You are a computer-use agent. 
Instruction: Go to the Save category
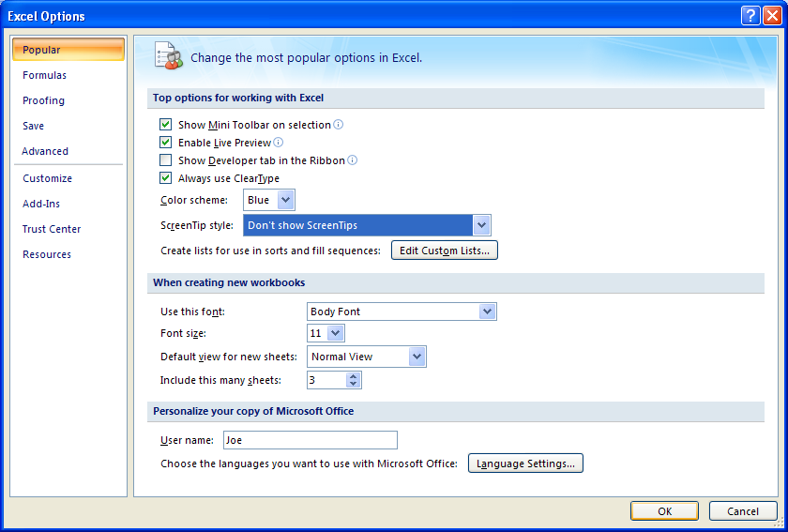point(33,126)
